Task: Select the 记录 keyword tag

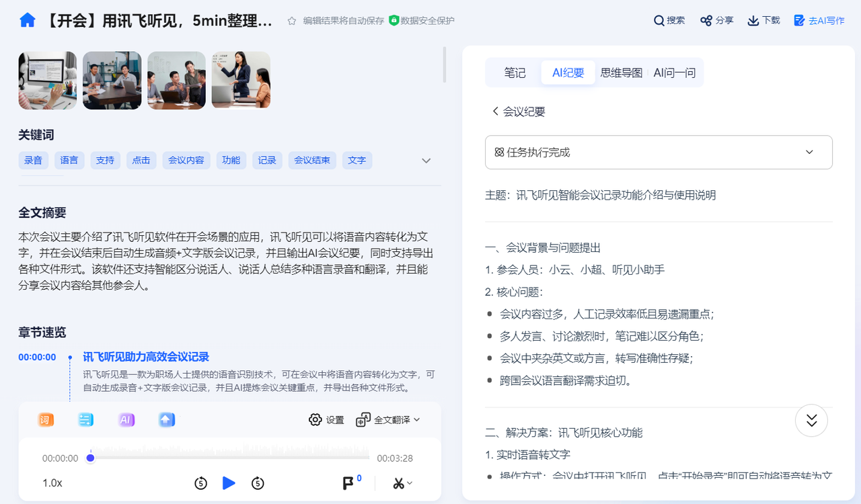Action: [x=267, y=160]
